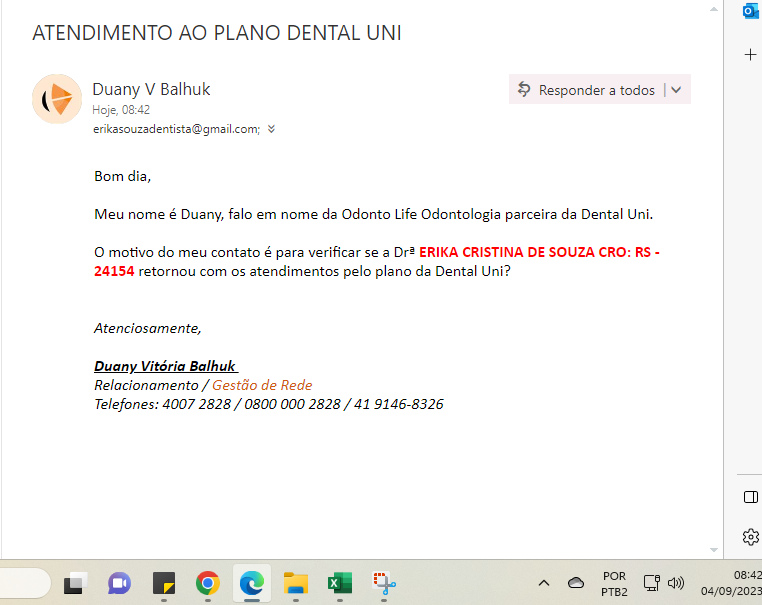Click greeting text Bom dia,
The image size is (762, 605).
pyautogui.click(x=122, y=176)
